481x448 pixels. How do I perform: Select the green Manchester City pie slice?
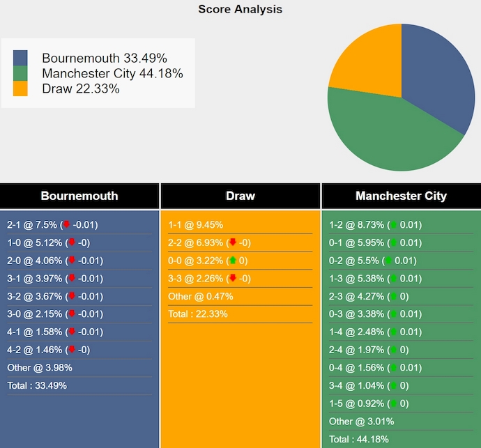[x=383, y=139]
